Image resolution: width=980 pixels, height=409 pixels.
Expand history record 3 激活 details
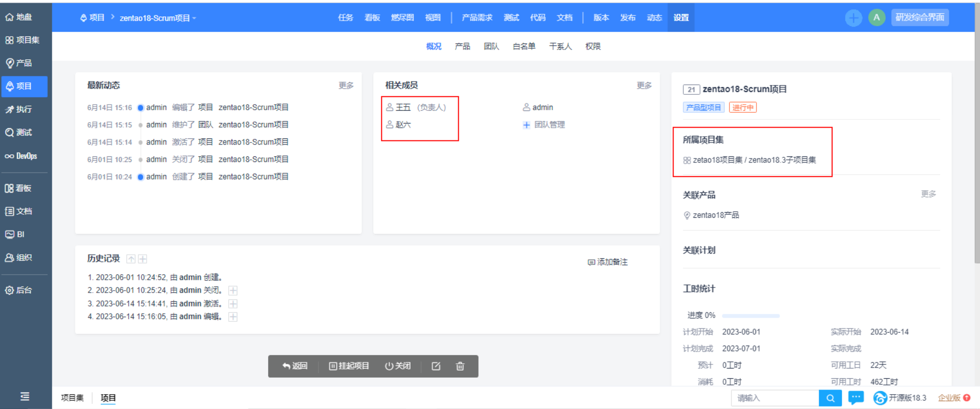(233, 304)
